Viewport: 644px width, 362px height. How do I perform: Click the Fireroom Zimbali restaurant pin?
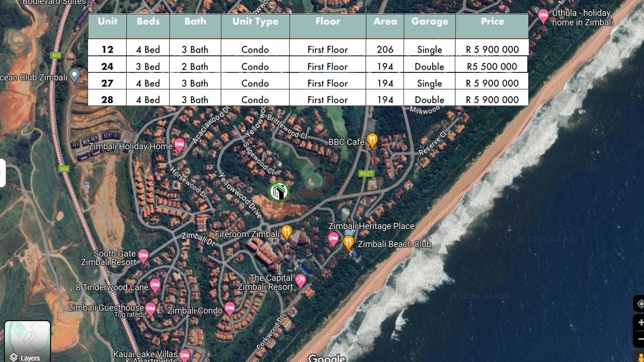286,232
